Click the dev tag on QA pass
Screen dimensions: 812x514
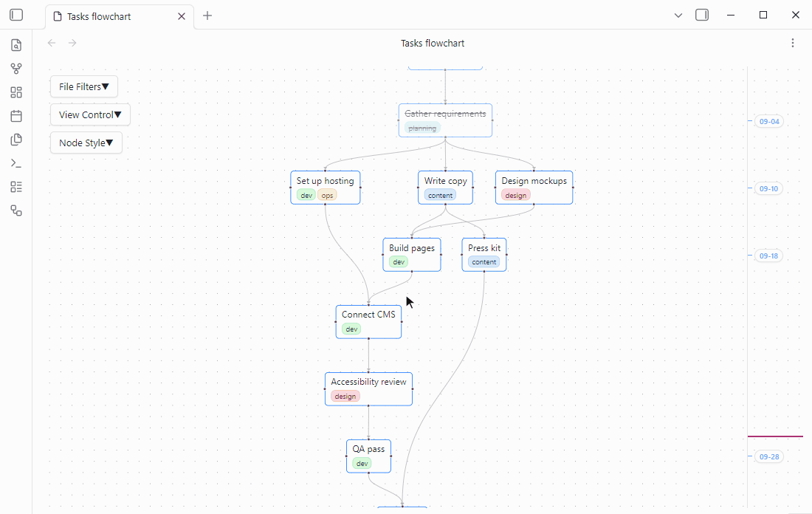point(362,463)
